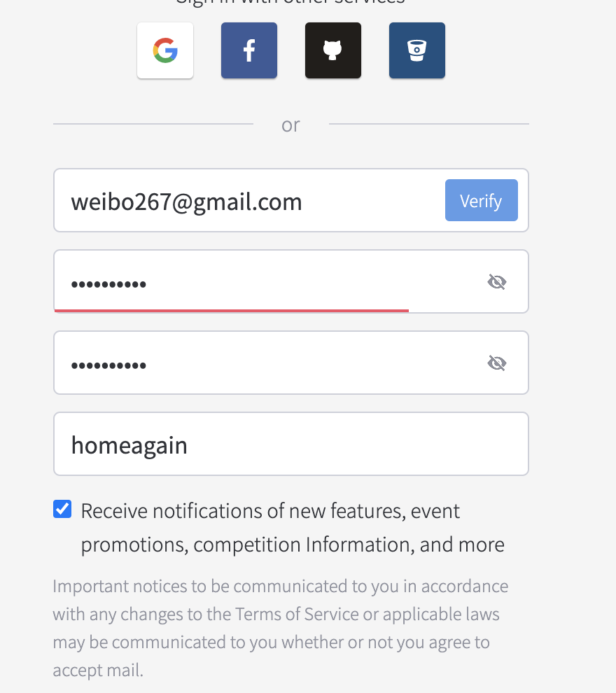This screenshot has height=693, width=616.
Task: Reveal the confirm password field's characters
Action: click(497, 363)
